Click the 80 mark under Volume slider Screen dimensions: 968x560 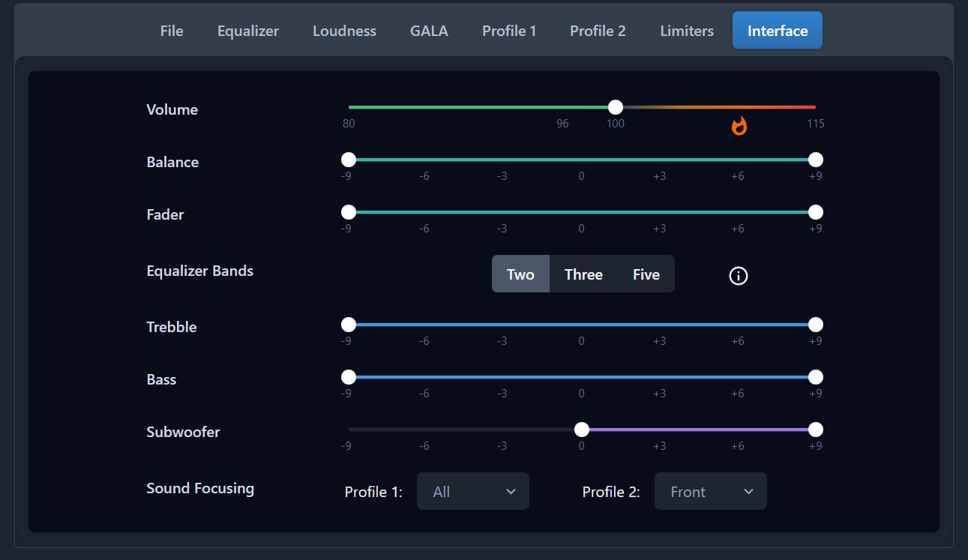pyautogui.click(x=349, y=124)
